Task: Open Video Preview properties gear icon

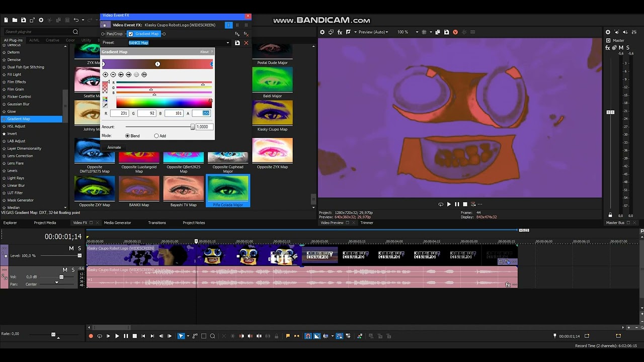Action: pyautogui.click(x=323, y=32)
